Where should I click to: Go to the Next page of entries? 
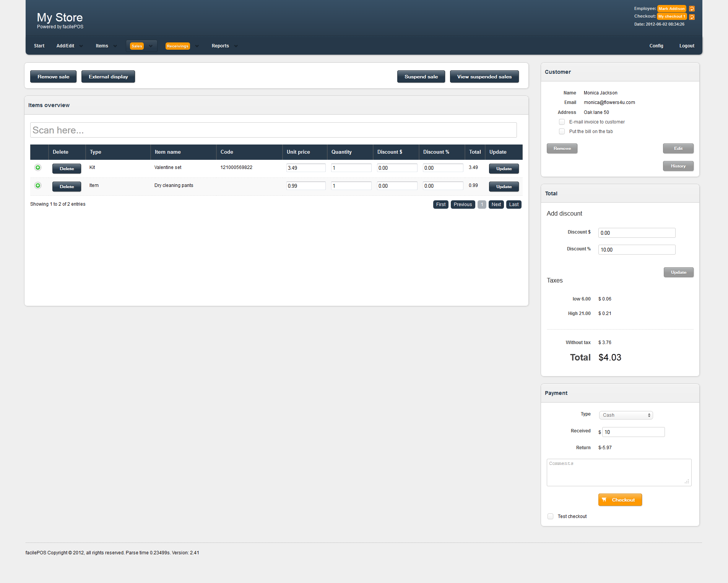tap(496, 205)
